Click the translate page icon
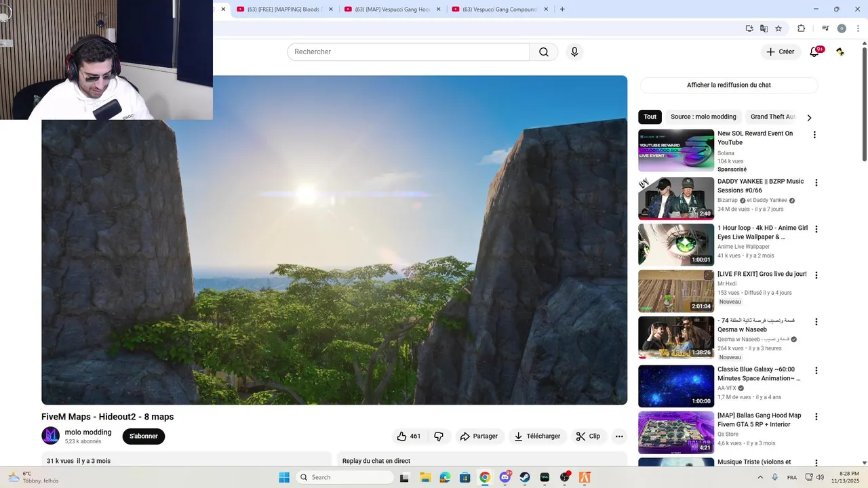This screenshot has height=488, width=868. tap(764, 28)
